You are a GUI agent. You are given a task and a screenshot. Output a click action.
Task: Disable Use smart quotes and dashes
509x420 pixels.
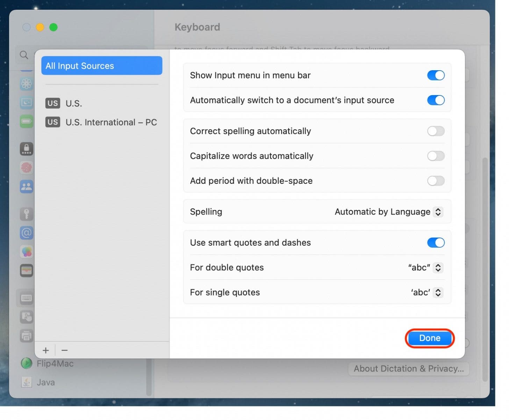[x=436, y=242]
